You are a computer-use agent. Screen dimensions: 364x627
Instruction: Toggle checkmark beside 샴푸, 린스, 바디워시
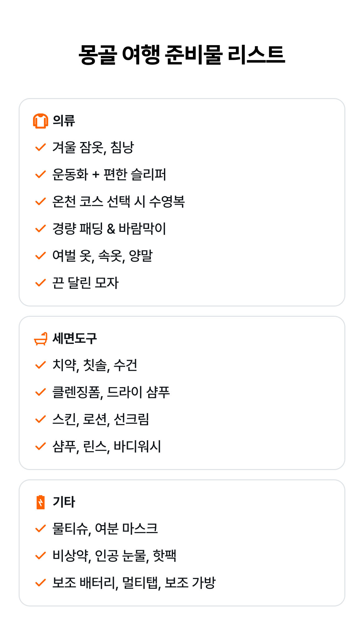point(40,446)
